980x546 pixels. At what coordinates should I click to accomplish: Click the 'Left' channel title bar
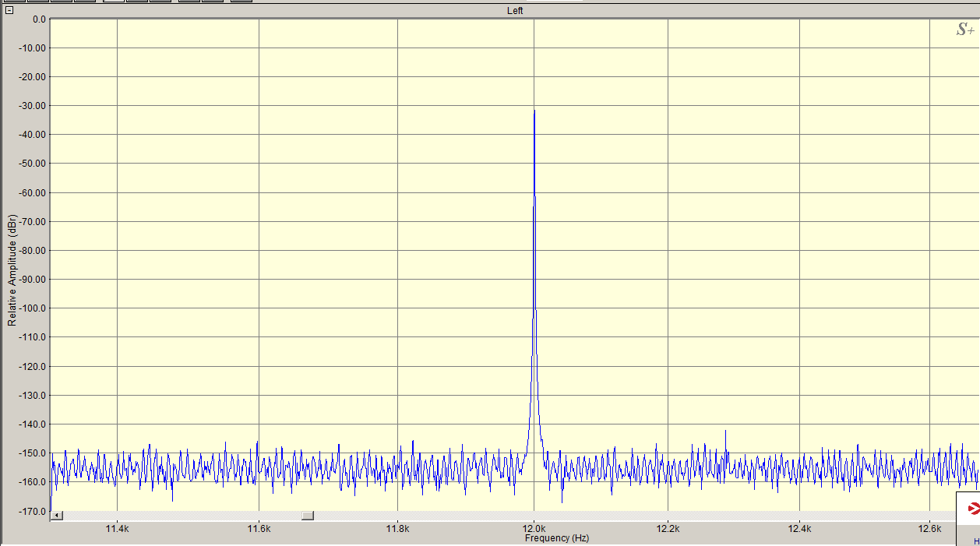coord(515,11)
